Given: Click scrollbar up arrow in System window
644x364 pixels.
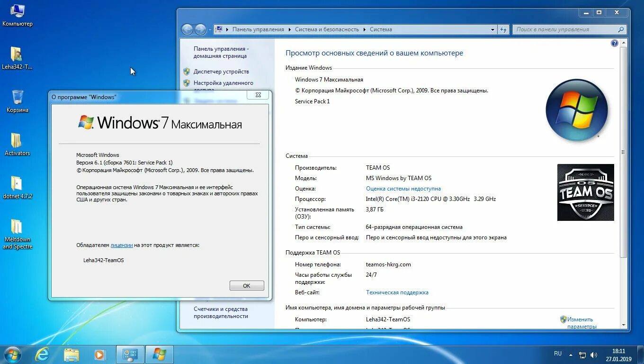Looking at the screenshot, I should pyautogui.click(x=624, y=43).
